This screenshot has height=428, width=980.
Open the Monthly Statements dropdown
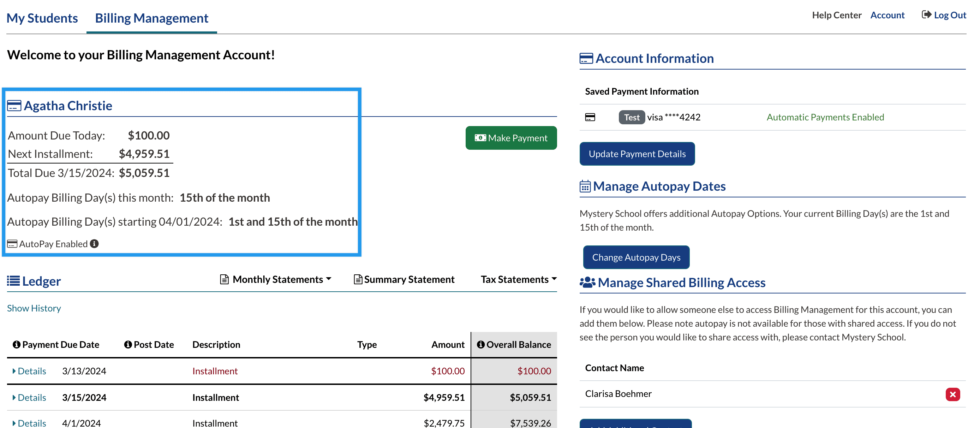tap(276, 280)
